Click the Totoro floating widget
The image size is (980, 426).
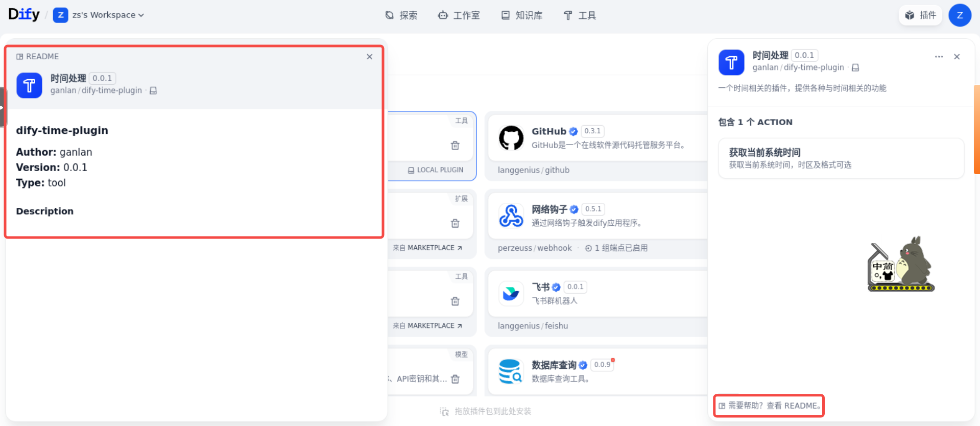[901, 264]
